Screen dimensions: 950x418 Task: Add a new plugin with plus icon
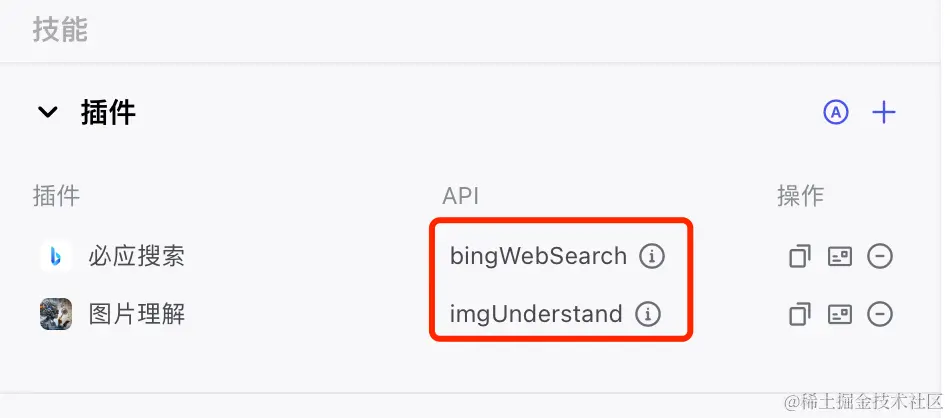tap(883, 112)
